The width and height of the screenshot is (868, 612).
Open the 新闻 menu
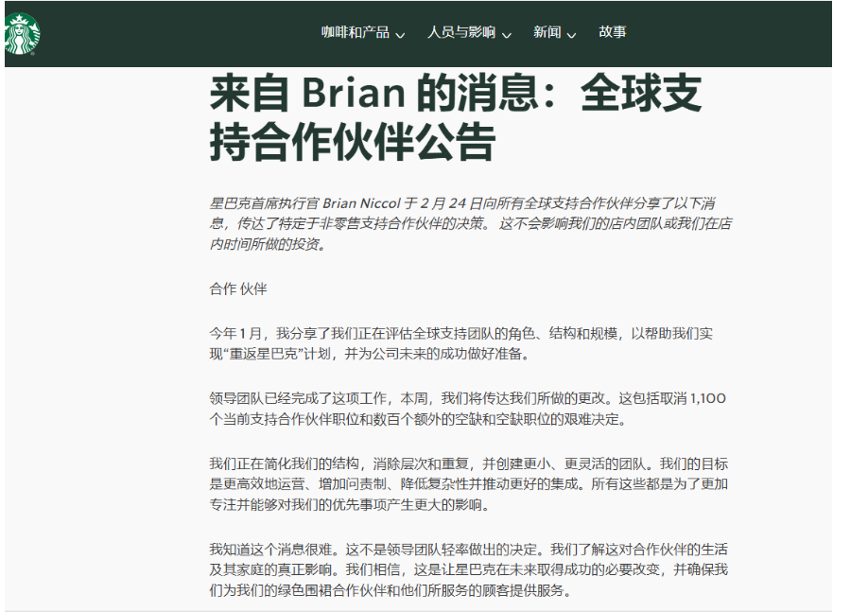547,33
